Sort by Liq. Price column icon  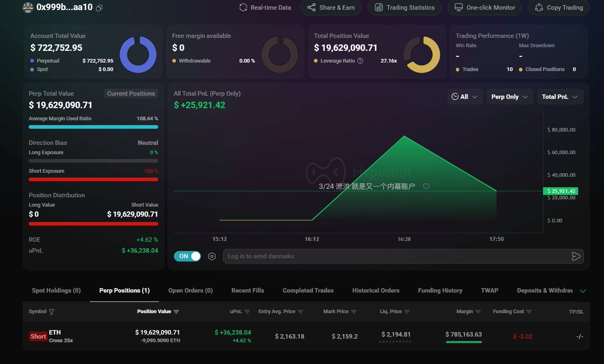coord(407,312)
